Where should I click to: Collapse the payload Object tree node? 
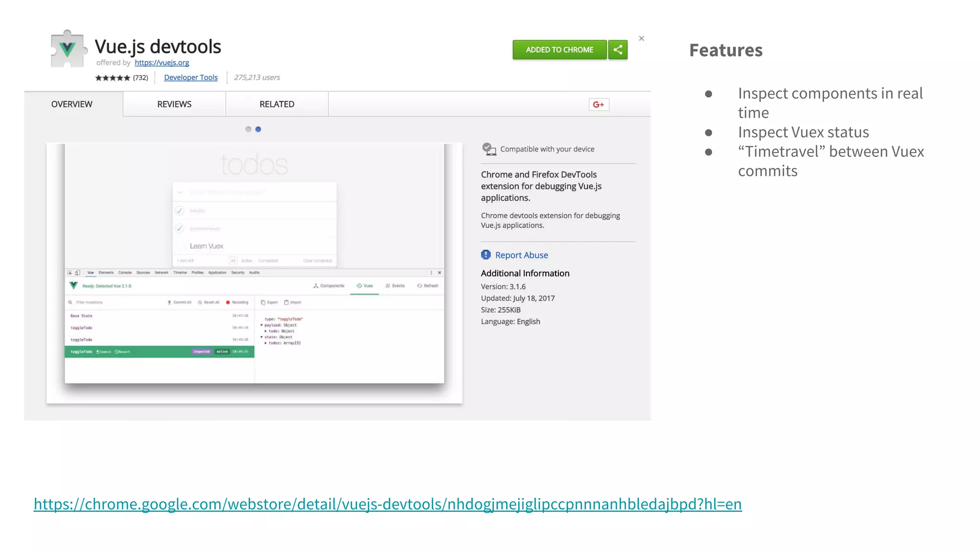[x=262, y=325]
